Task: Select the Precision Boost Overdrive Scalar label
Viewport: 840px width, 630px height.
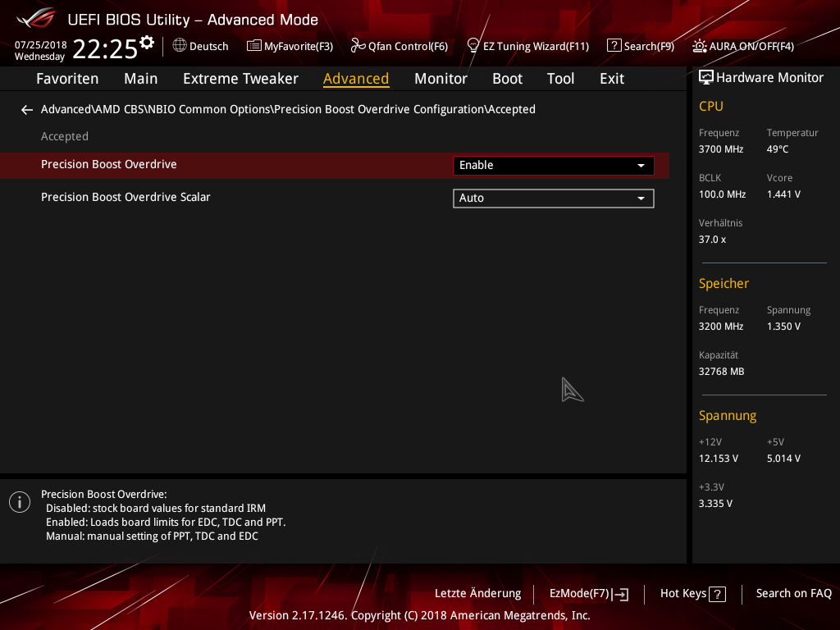Action: [126, 197]
